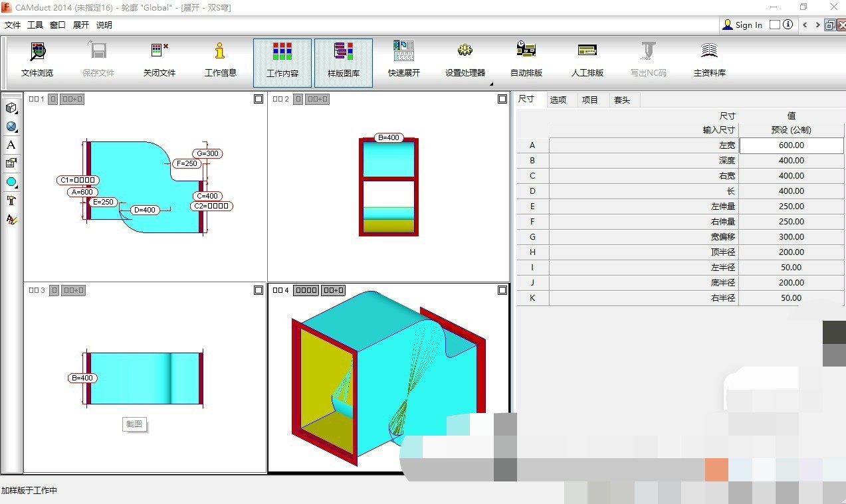Click the 写出NC码 write NC icon

(648, 52)
